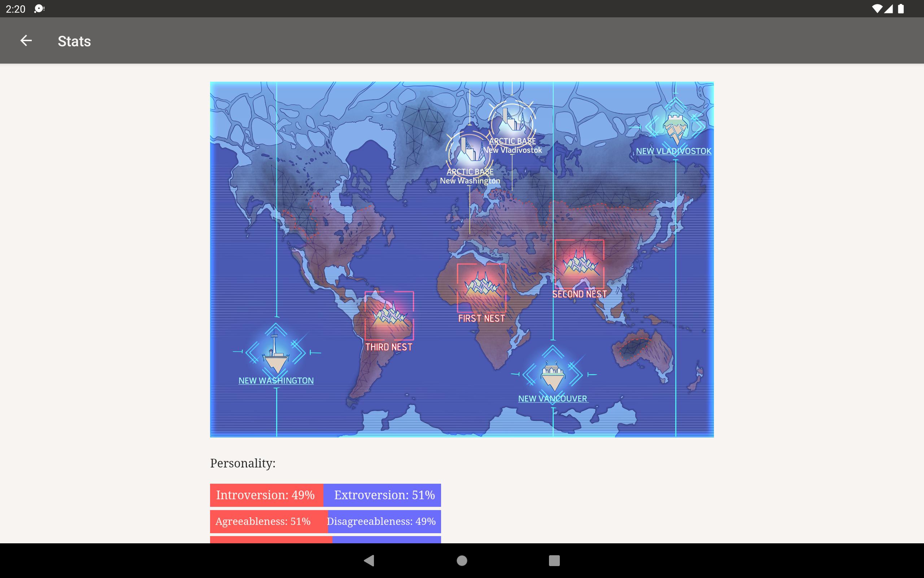
Task: Tap the back arrow in the Stats header
Action: 26,40
